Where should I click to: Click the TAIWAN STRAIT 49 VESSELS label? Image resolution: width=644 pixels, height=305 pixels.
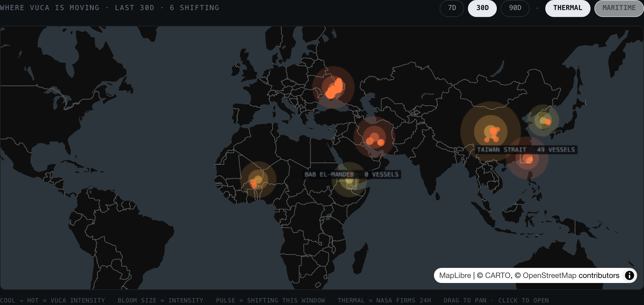[x=526, y=150]
